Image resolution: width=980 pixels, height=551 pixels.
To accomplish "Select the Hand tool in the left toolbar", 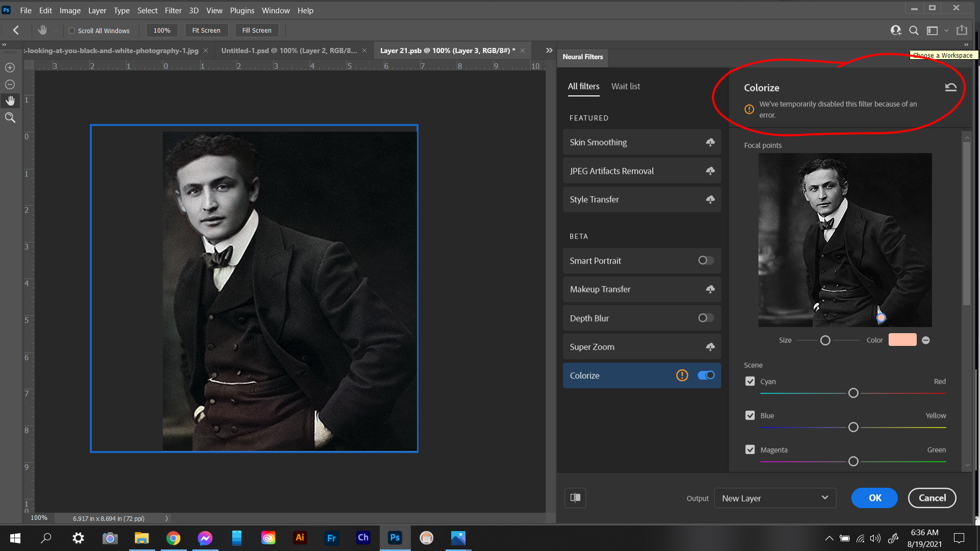I will [x=10, y=101].
